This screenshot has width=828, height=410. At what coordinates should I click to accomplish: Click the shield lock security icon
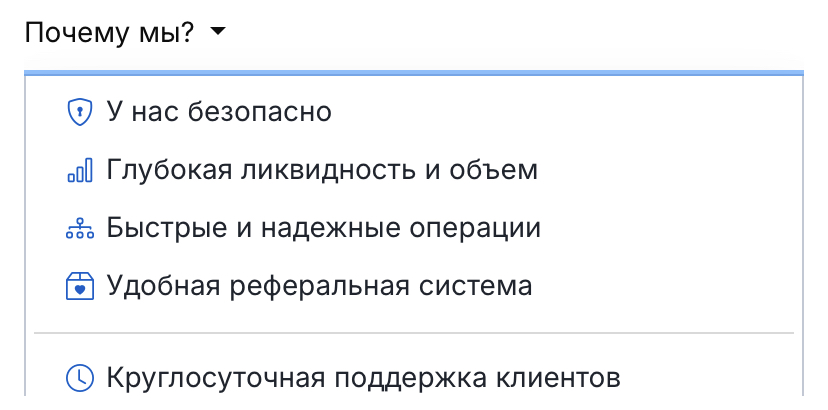pyautogui.click(x=80, y=112)
